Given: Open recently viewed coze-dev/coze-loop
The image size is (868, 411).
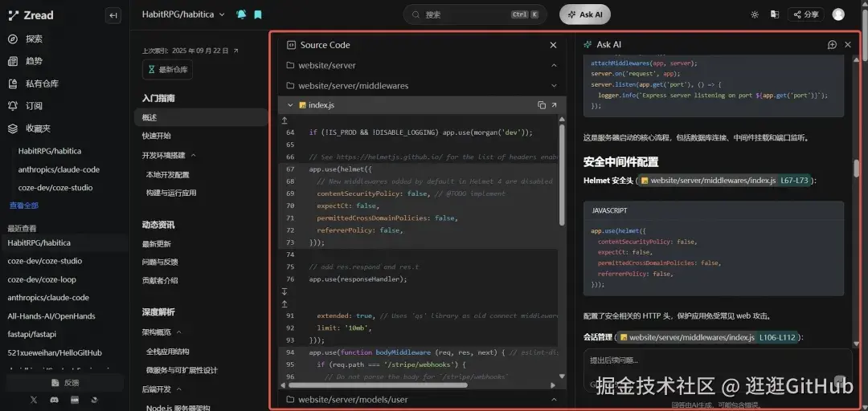Looking at the screenshot, I should (x=42, y=279).
